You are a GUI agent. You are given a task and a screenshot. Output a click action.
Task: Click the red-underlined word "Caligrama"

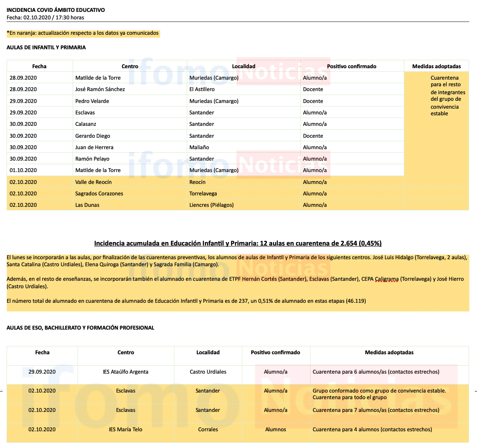click(386, 279)
